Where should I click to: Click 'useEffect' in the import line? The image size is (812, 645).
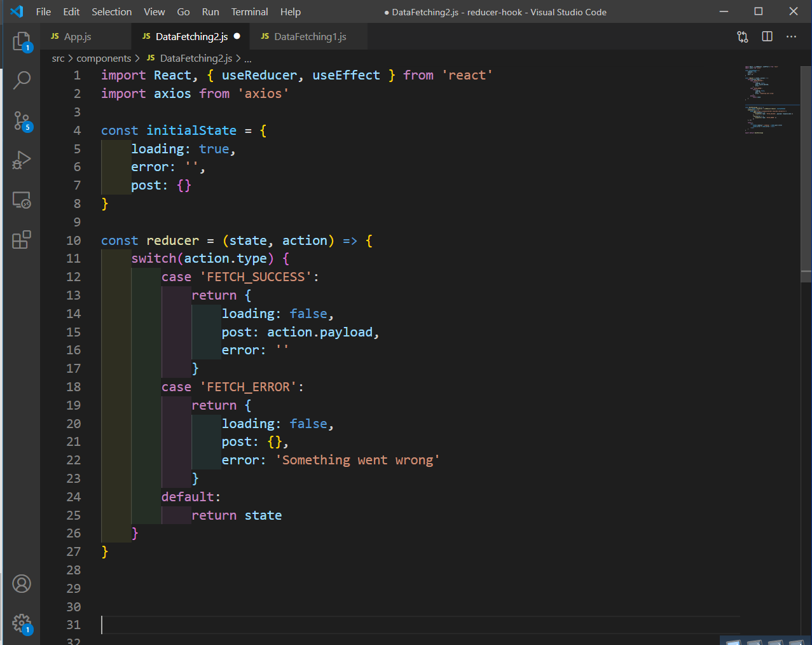click(346, 75)
